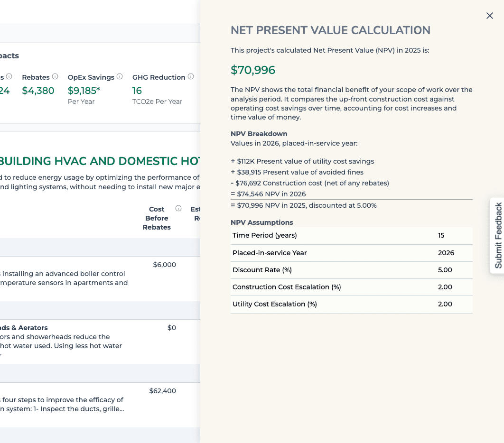Image resolution: width=504 pixels, height=443 pixels.
Task: Click the GHG Reduction value 16
Action: pyautogui.click(x=137, y=91)
